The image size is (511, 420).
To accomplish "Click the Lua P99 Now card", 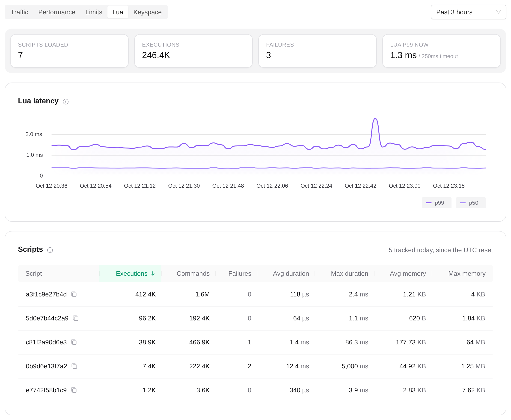I will click(x=441, y=51).
